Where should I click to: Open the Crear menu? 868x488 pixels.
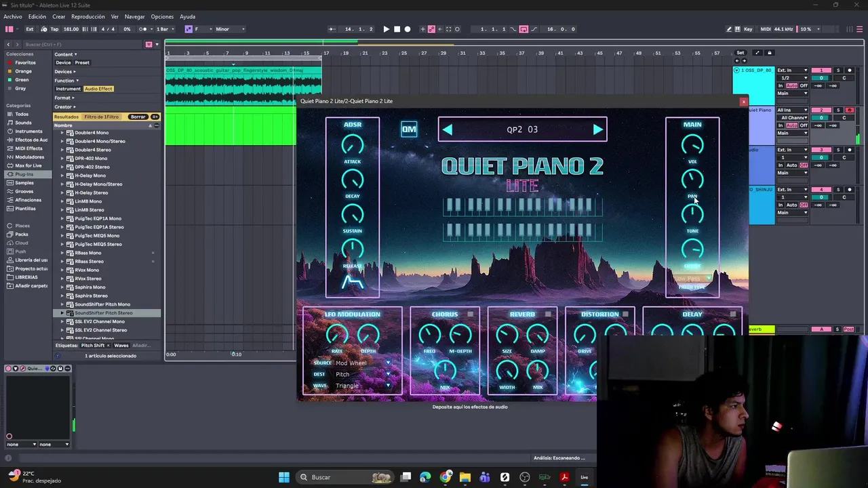point(59,17)
